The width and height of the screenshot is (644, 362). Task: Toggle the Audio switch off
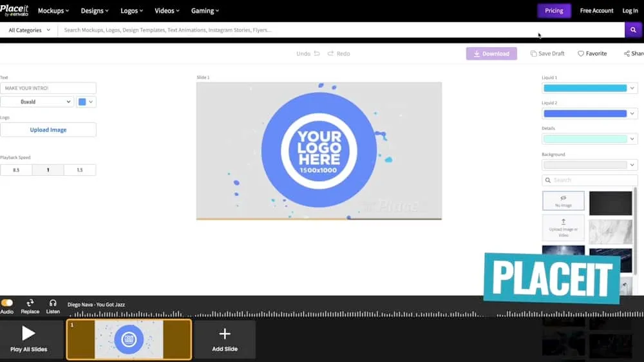7,303
